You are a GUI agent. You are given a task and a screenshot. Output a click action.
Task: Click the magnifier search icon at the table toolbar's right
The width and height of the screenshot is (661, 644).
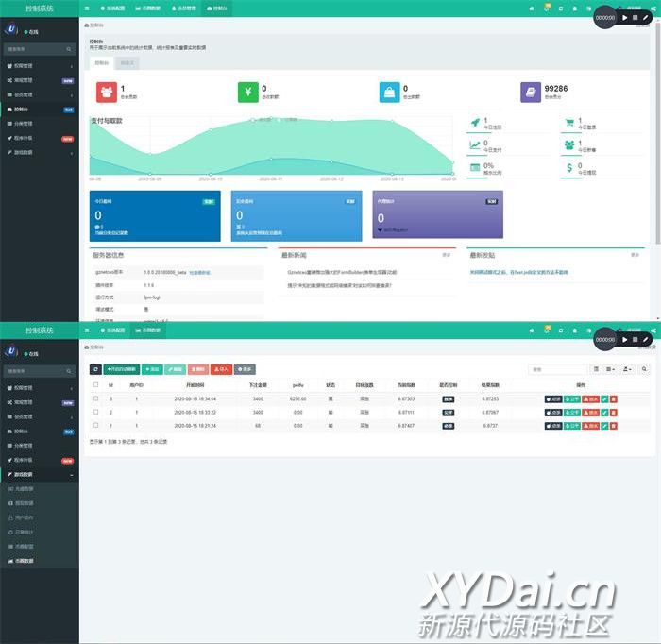[x=644, y=369]
